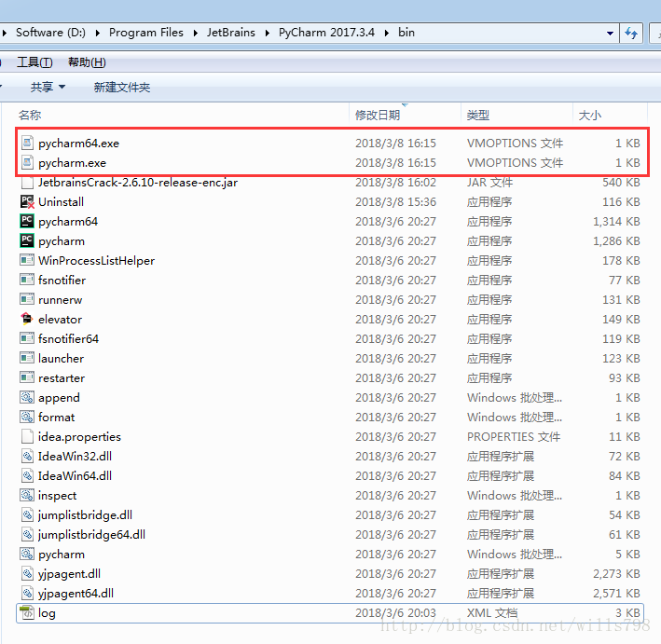Image resolution: width=661 pixels, height=644 pixels.
Task: Click the format batch file icon
Action: click(27, 417)
